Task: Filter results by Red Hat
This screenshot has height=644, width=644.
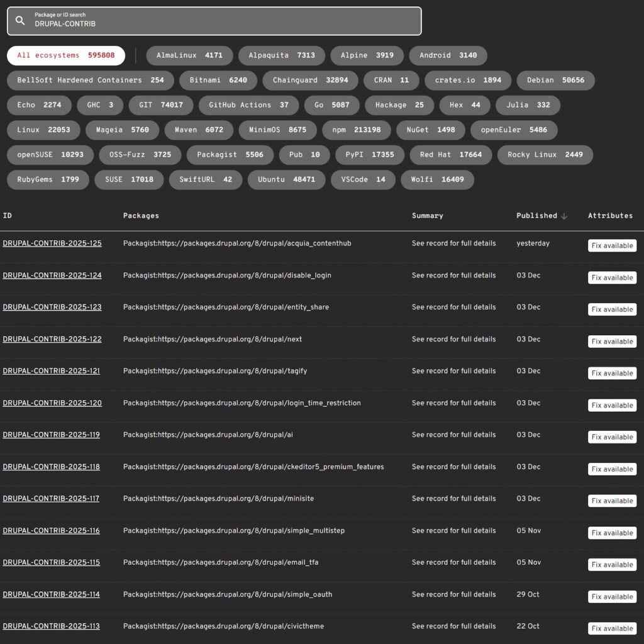Action: click(450, 155)
